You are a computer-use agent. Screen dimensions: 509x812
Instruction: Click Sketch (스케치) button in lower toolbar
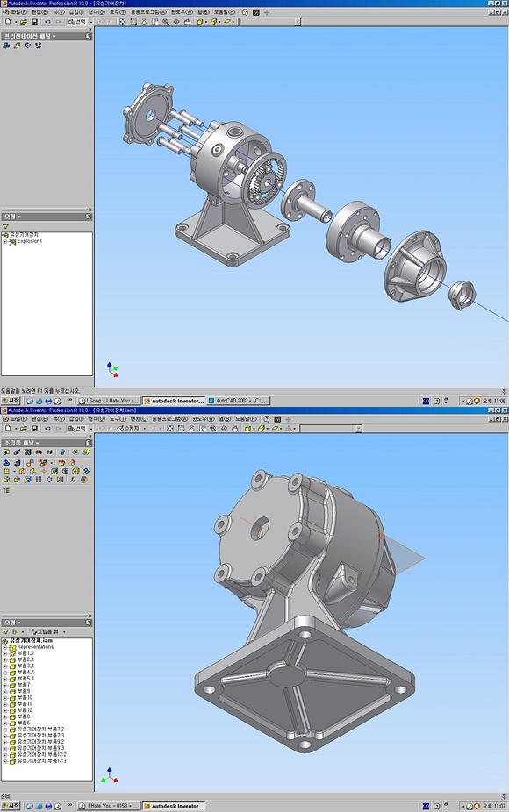tap(127, 428)
